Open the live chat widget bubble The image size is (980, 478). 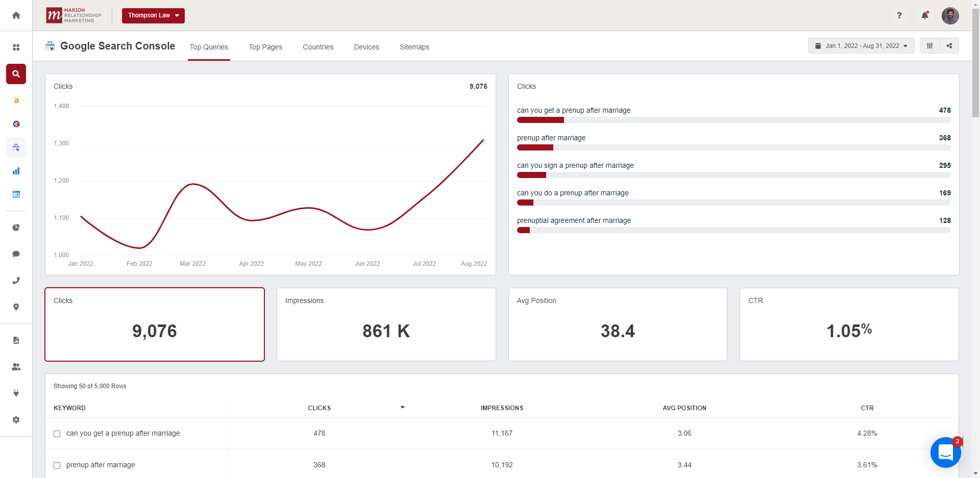(945, 452)
